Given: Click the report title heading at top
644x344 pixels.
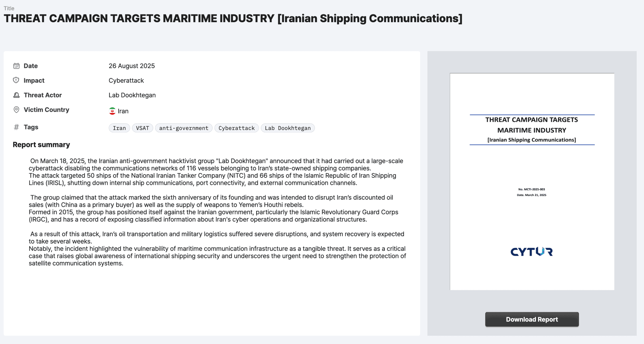Looking at the screenshot, I should pyautogui.click(x=233, y=19).
